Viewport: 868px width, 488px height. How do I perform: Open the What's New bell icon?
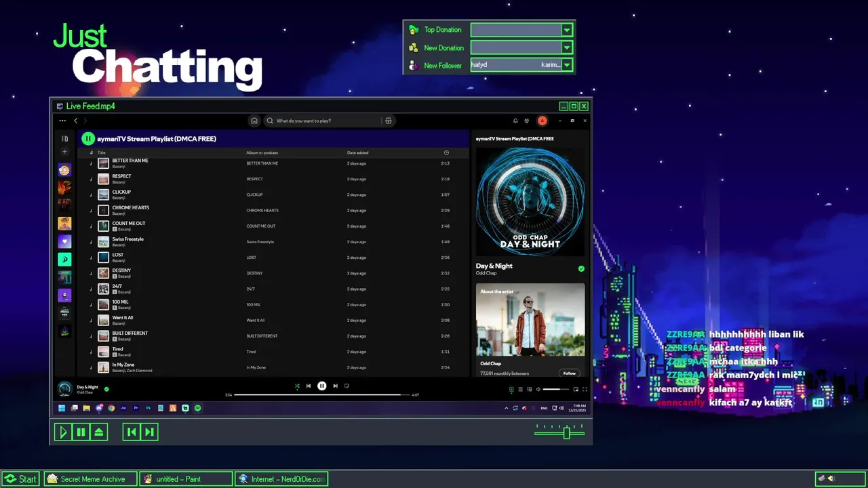515,121
